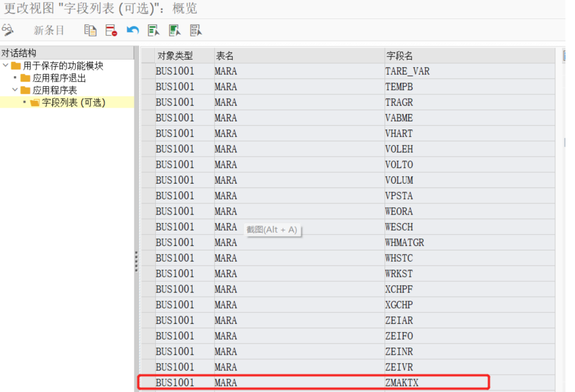Click the BUS1001 cell in ZEIVR row
Screen dimensions: 575x392
185,367
